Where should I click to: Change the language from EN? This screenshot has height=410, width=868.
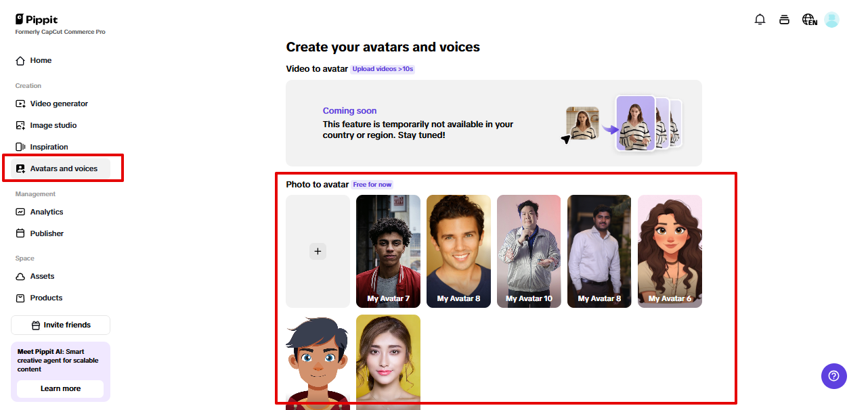808,20
